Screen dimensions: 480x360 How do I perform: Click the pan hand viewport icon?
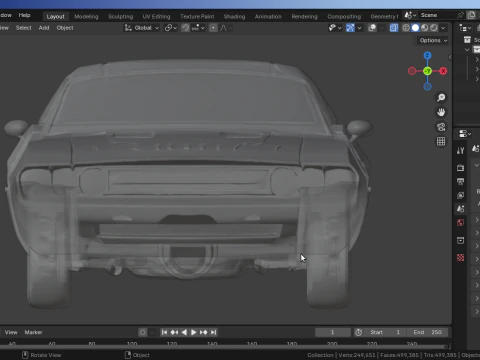pos(441,112)
